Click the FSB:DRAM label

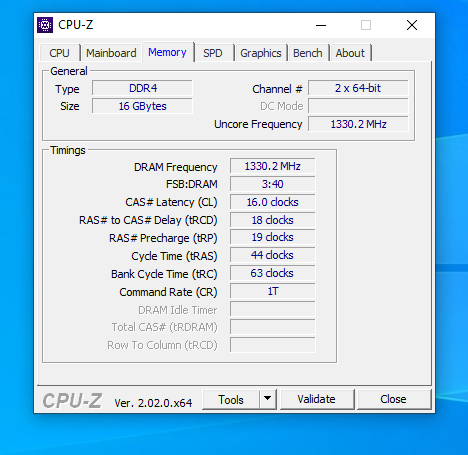[192, 184]
